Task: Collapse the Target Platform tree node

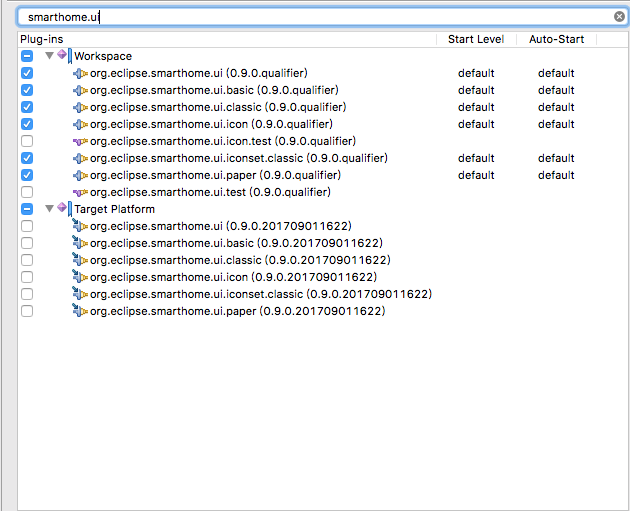Action: pyautogui.click(x=49, y=208)
